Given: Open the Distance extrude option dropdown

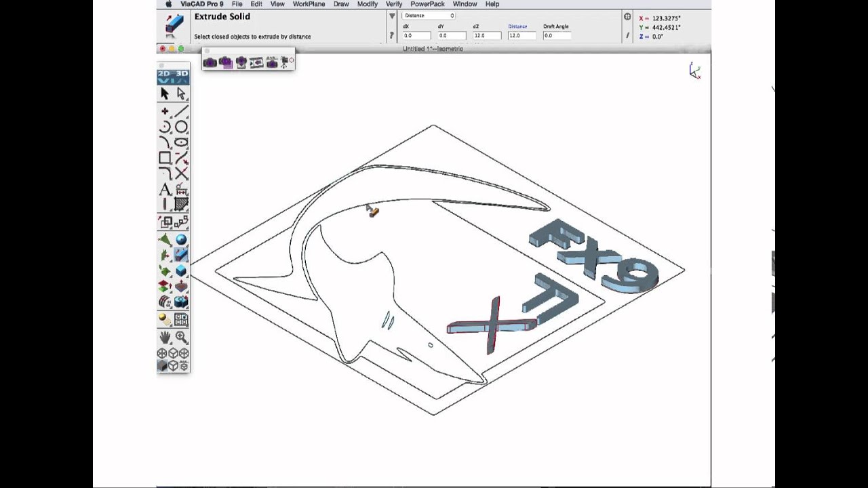Looking at the screenshot, I should (428, 16).
